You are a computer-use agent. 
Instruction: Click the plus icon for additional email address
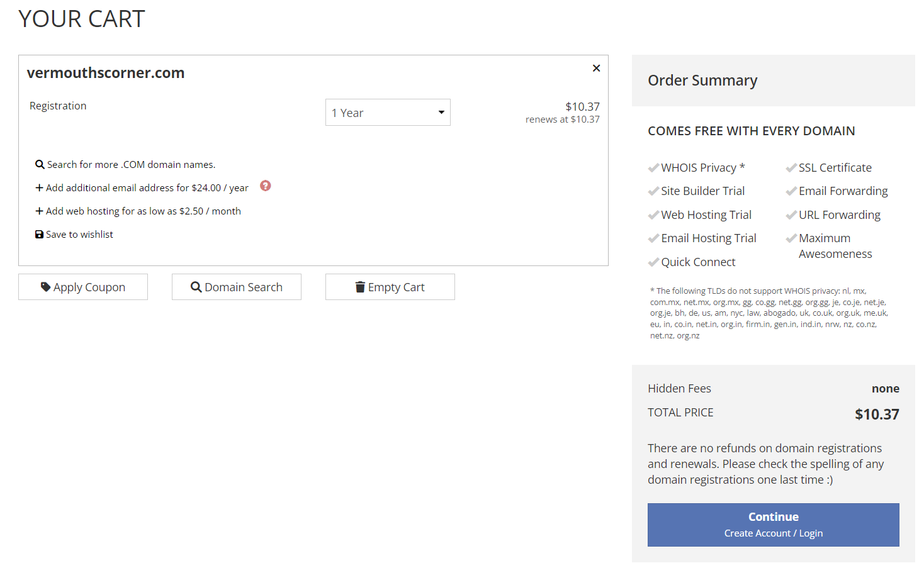(39, 188)
